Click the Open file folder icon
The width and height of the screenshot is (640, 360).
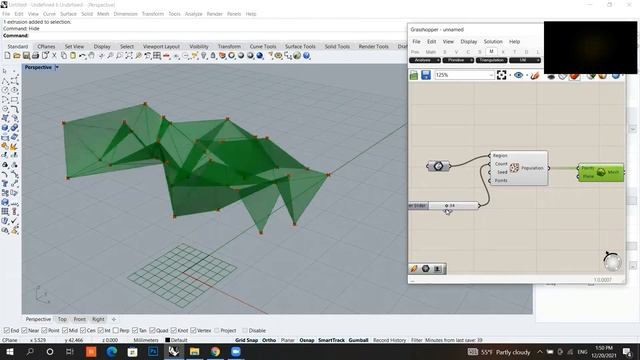pos(17,56)
